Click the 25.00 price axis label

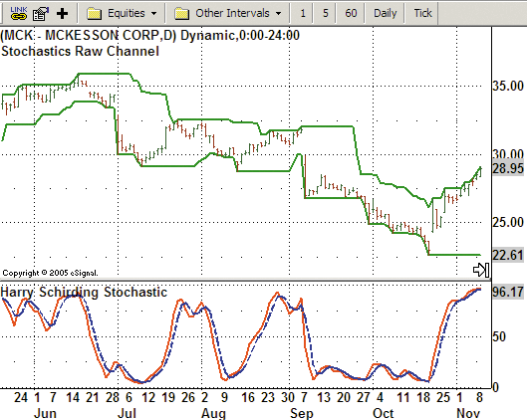(508, 222)
